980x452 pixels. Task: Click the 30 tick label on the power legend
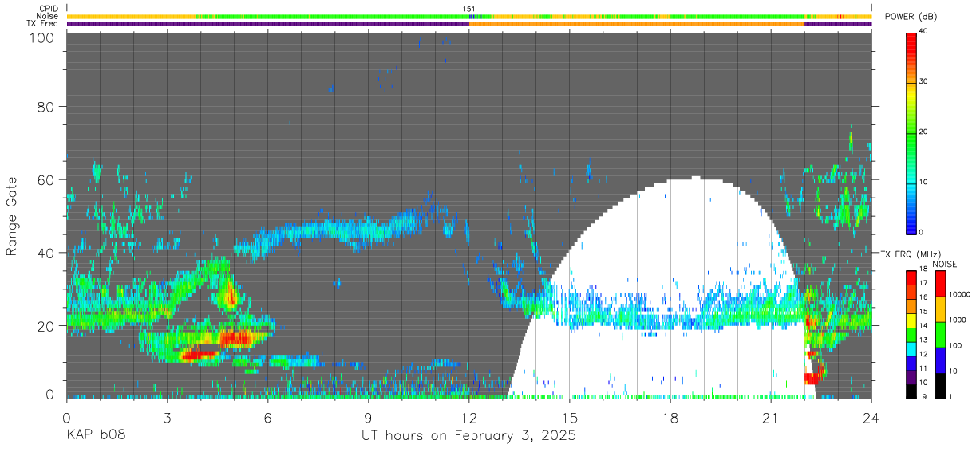point(924,81)
